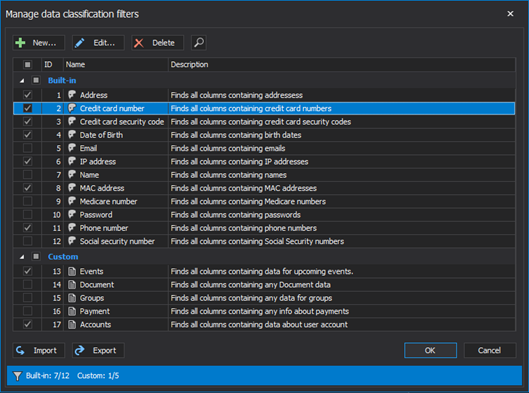Click the green plus New filter icon
Viewport: 529px width, 393px height.
[x=20, y=43]
